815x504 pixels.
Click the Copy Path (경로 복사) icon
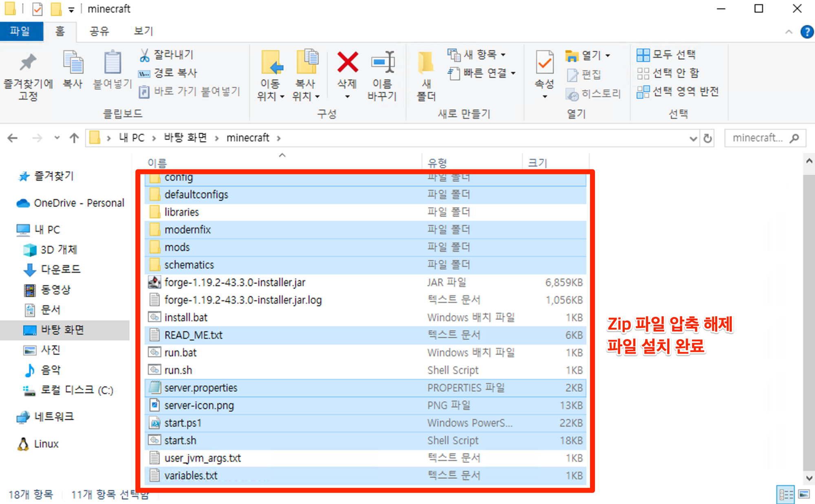tap(145, 73)
